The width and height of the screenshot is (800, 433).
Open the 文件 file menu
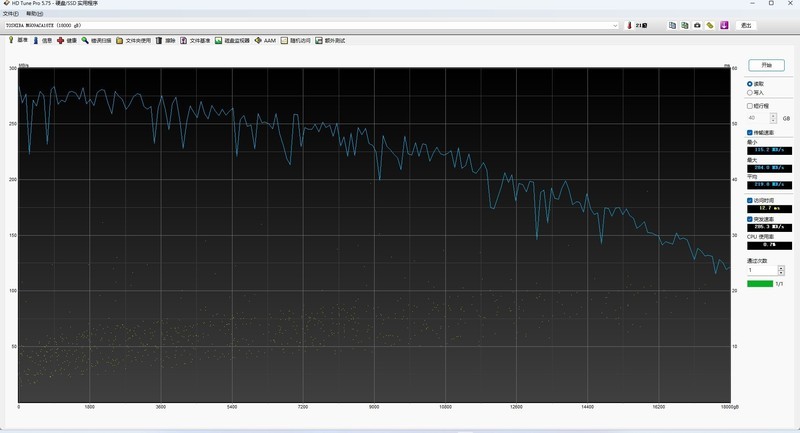(10, 13)
